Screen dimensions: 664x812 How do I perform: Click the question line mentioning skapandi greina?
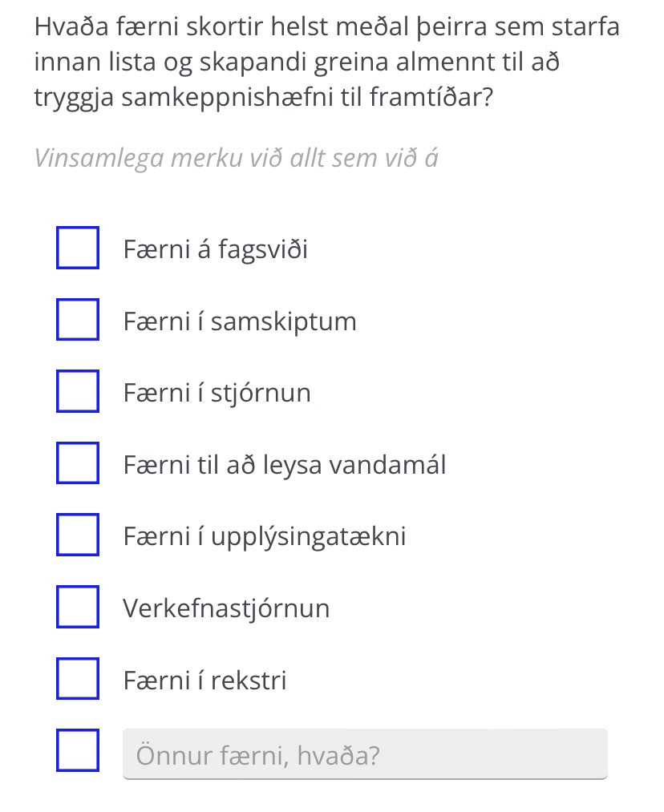pos(297,63)
